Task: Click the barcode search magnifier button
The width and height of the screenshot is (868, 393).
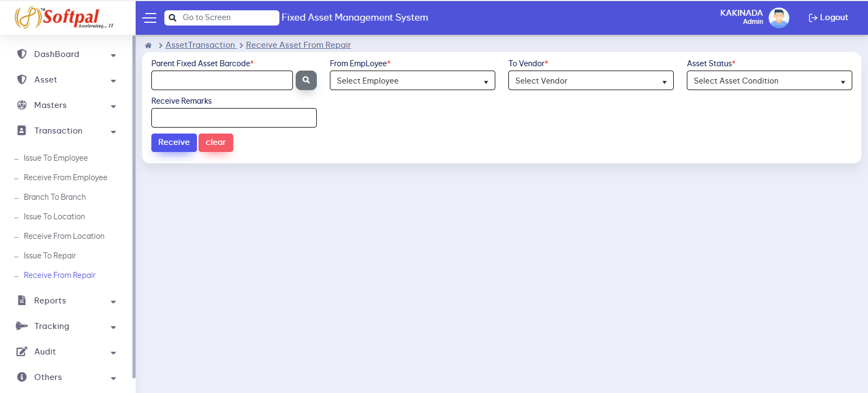Action: click(306, 80)
